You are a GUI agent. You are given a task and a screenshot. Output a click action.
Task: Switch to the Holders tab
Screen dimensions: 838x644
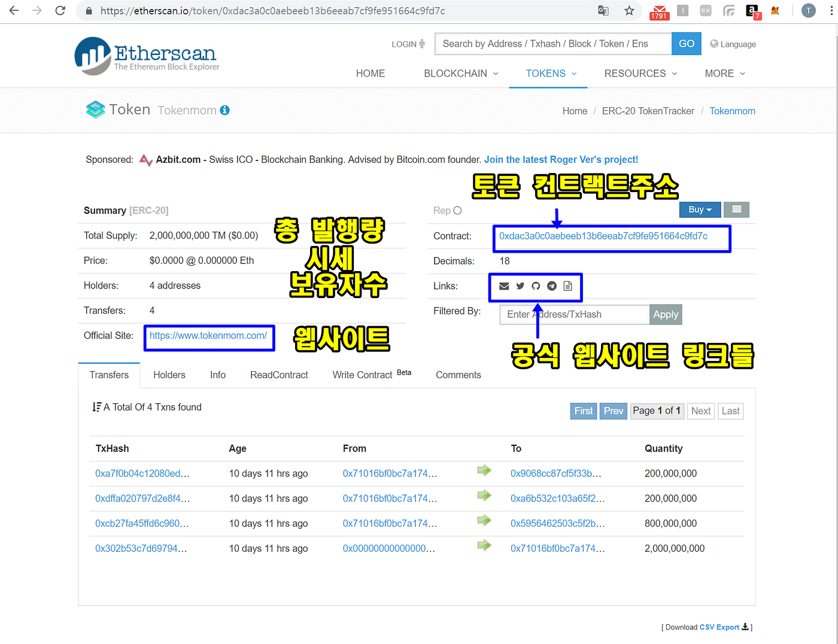pos(169,375)
